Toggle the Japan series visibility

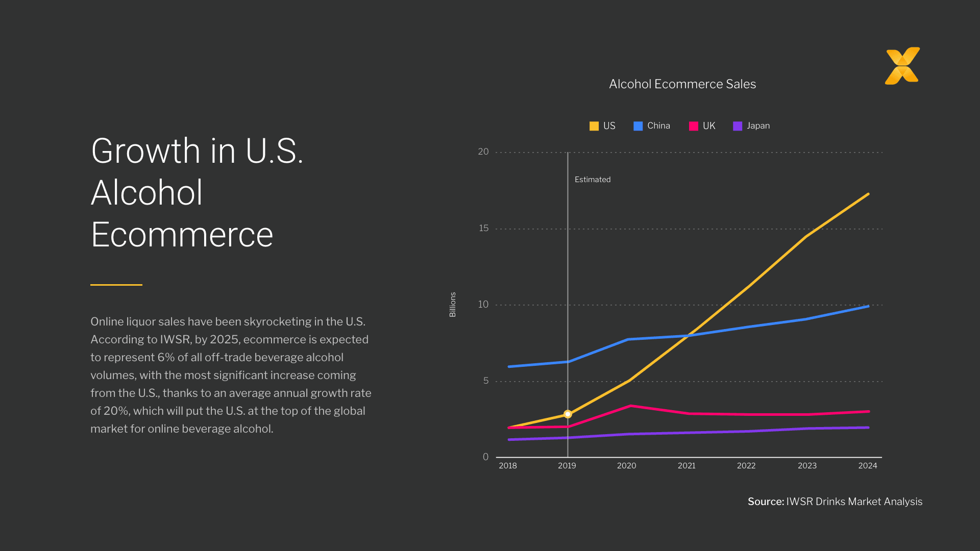click(x=757, y=126)
